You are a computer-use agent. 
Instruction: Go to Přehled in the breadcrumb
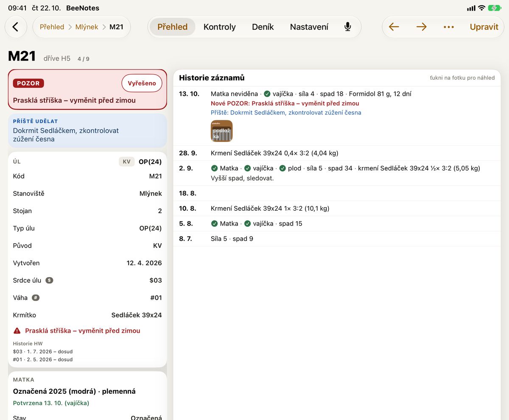tap(52, 27)
